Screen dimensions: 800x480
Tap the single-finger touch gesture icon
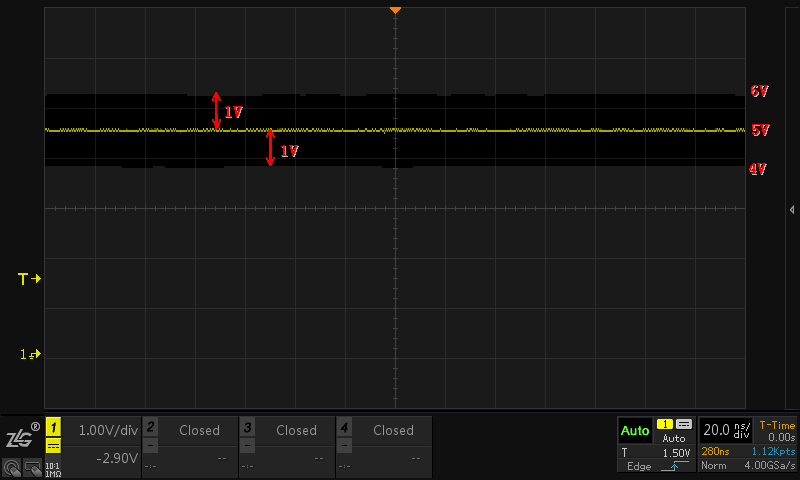pyautogui.click(x=12, y=468)
